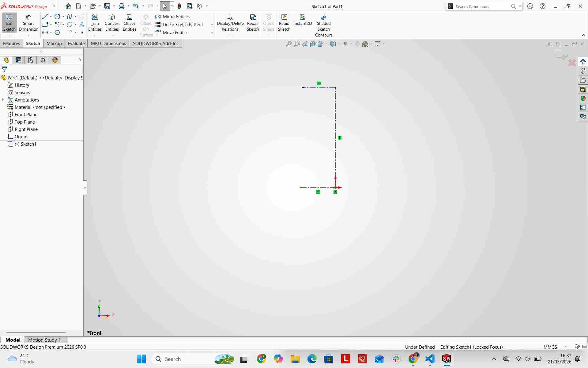Screen dimensions: 588x368
Task: Click Zoom to Area icon
Action: point(296,44)
